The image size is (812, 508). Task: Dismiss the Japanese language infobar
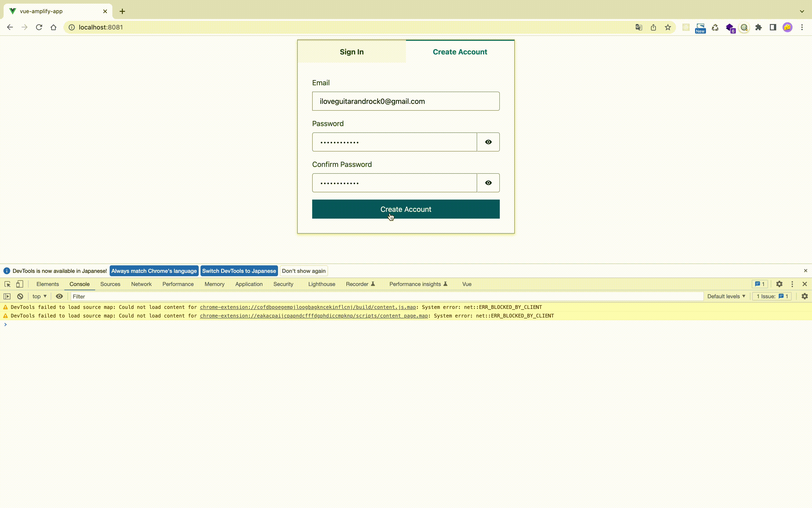pos(805,271)
